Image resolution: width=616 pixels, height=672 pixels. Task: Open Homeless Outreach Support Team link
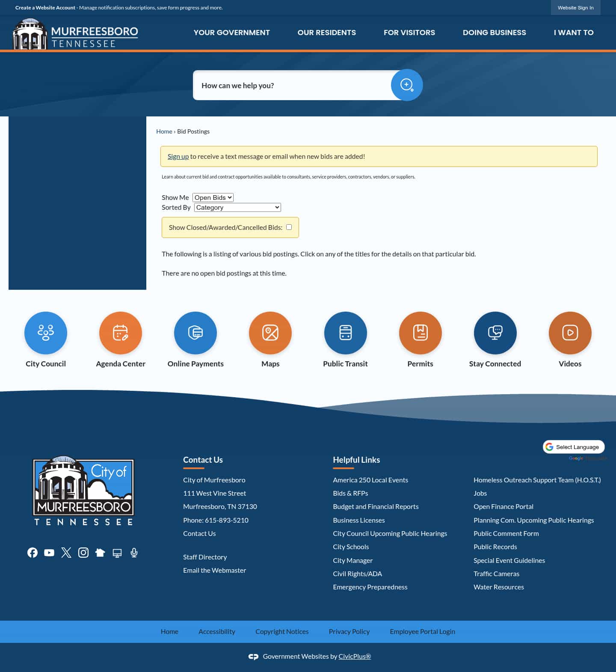537,480
